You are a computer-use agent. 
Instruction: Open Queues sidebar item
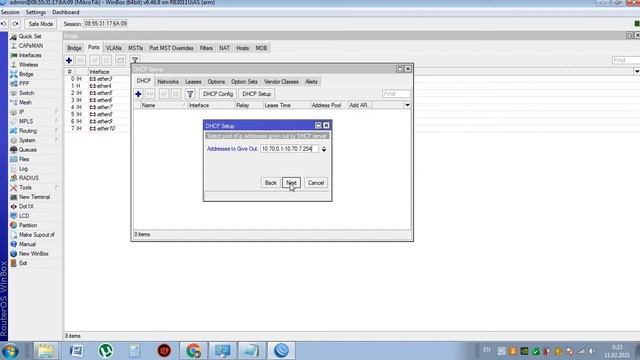(x=28, y=149)
